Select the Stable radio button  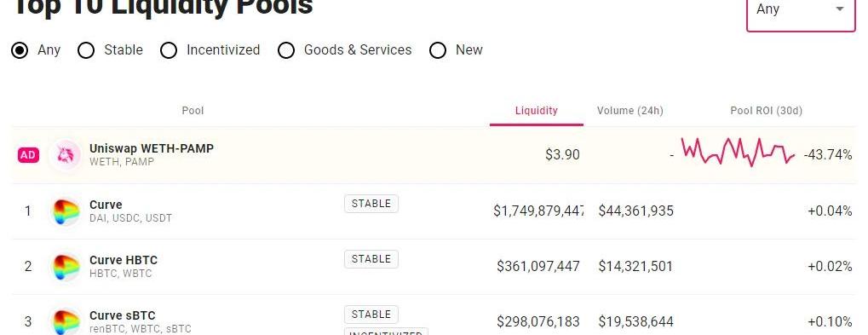pyautogui.click(x=86, y=50)
